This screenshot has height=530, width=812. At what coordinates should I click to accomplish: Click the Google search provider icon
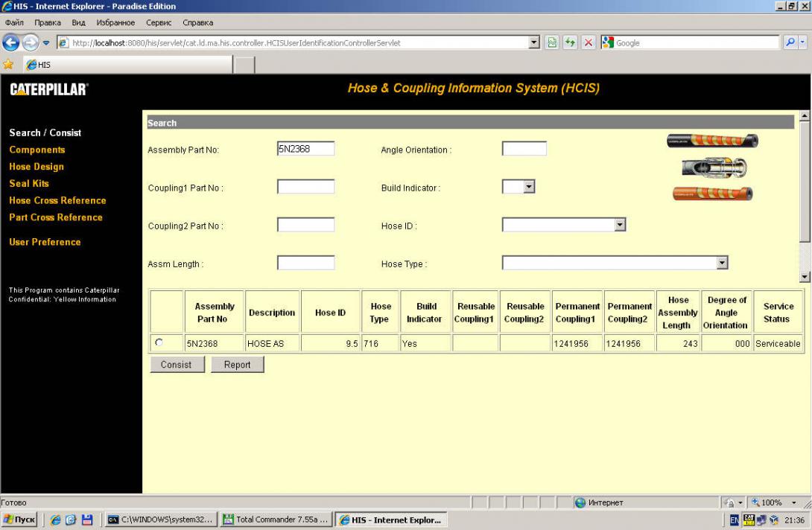(x=608, y=43)
